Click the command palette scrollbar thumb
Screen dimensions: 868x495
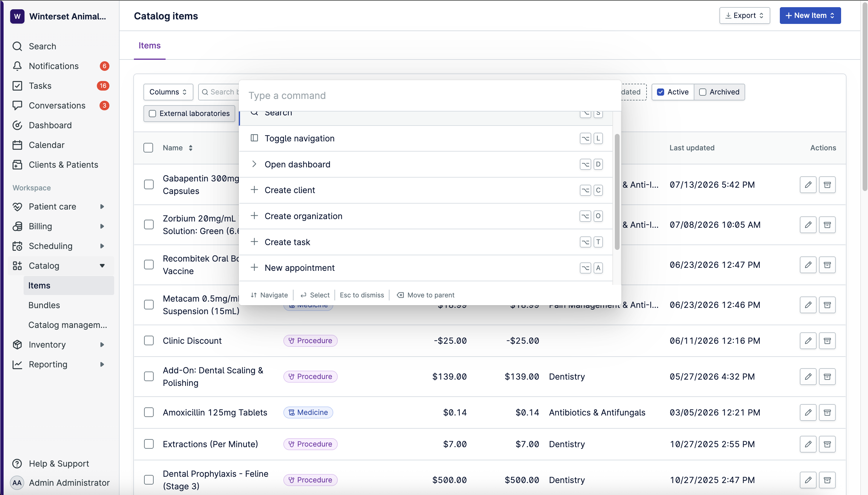tap(617, 192)
